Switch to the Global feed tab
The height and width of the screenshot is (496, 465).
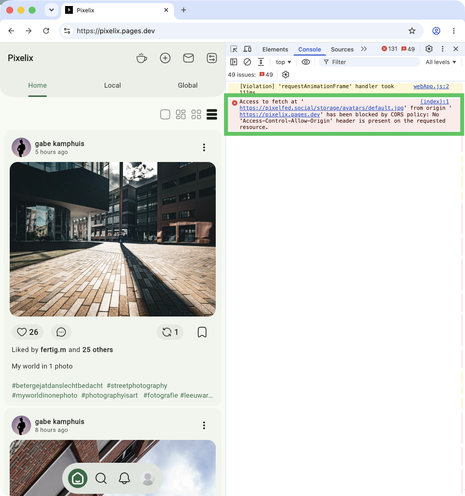click(x=188, y=85)
